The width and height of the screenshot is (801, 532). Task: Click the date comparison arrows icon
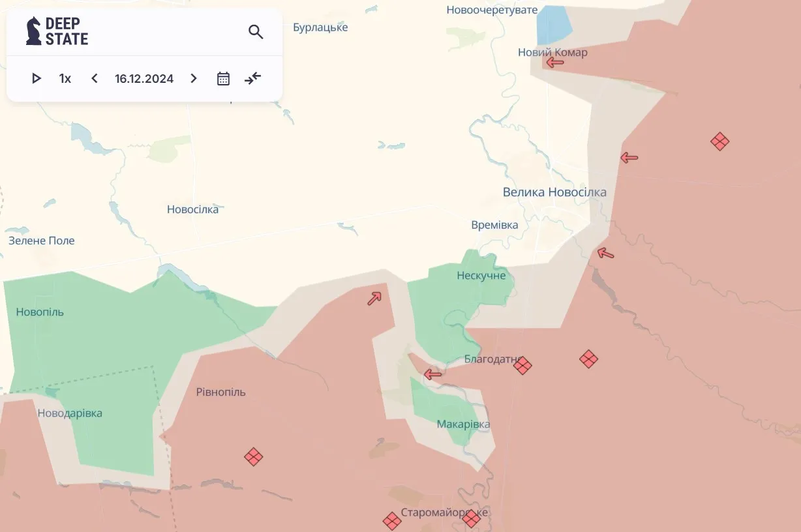pos(253,78)
